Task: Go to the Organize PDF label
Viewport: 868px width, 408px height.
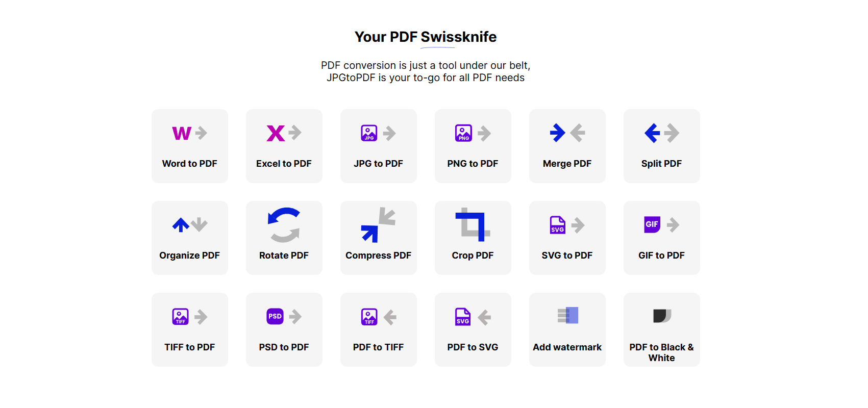Action: pyautogui.click(x=190, y=256)
